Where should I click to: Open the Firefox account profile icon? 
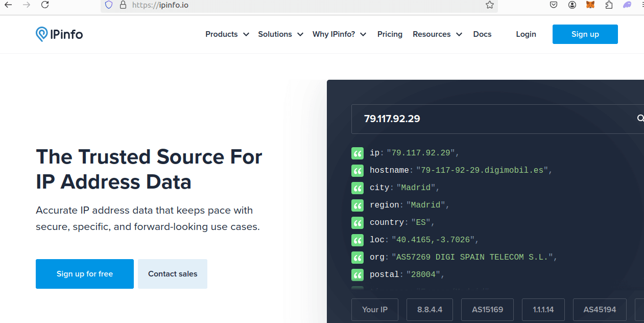[x=572, y=5]
